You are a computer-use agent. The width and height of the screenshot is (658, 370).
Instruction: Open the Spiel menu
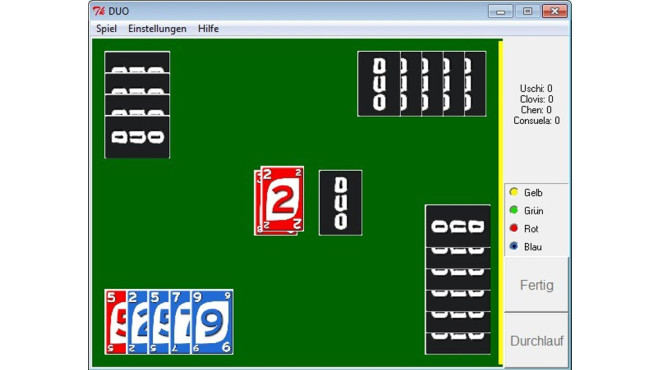(106, 29)
